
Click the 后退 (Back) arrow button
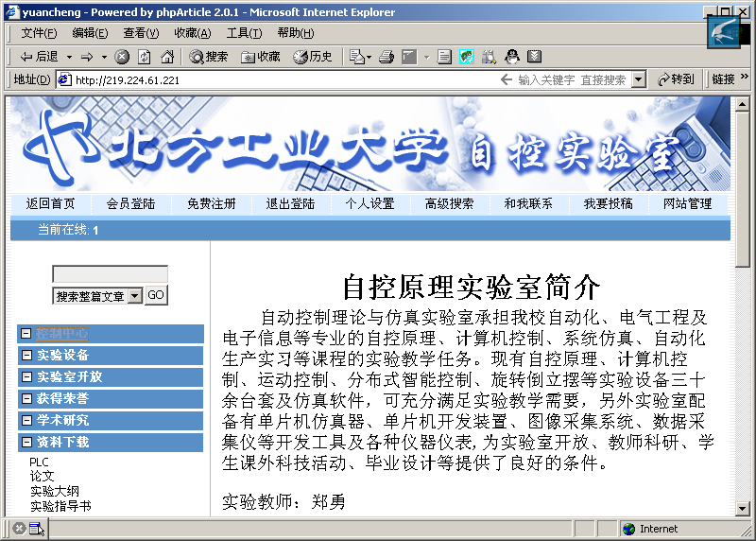click(x=39, y=57)
